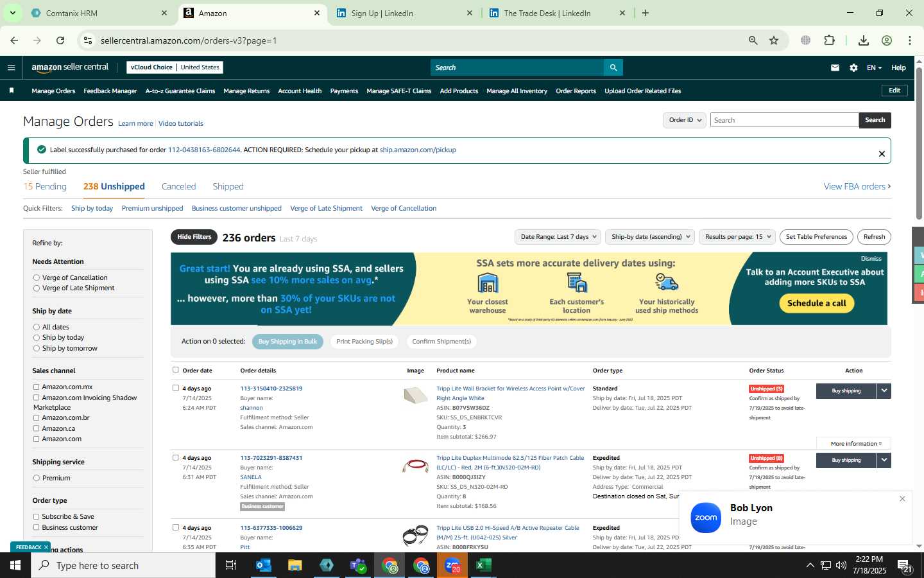Open the Date Range Last 7 days dropdown

(558, 237)
